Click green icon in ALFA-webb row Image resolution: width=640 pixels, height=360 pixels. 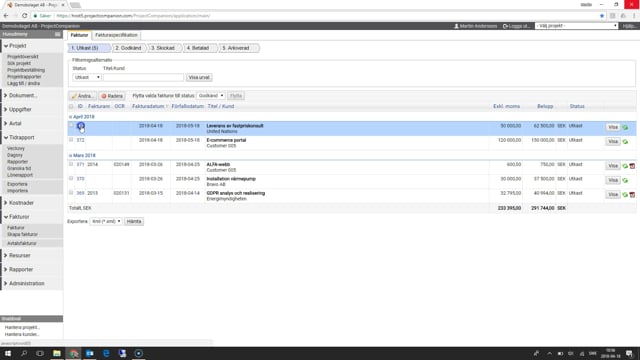click(x=625, y=166)
